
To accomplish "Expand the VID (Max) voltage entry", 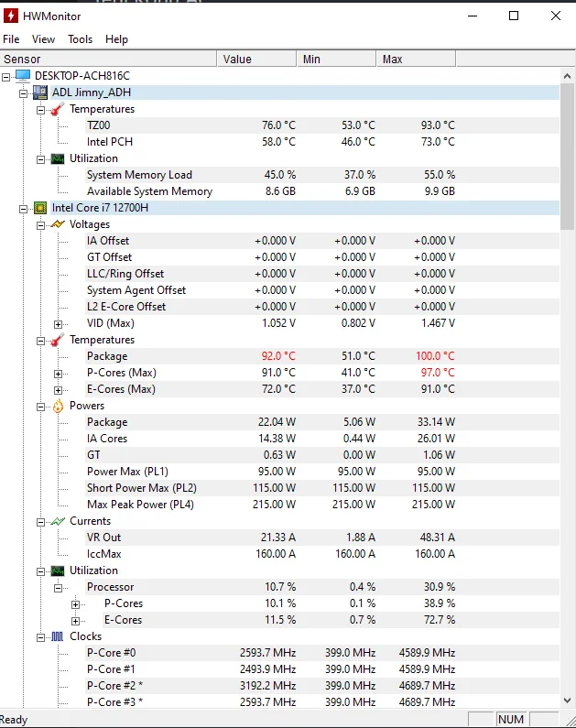I will (59, 323).
